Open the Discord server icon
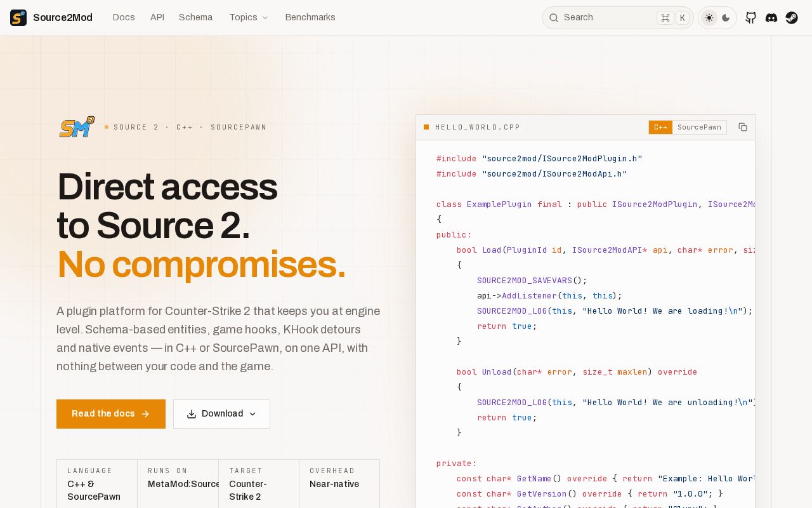Image resolution: width=812 pixels, height=508 pixels. coord(771,18)
